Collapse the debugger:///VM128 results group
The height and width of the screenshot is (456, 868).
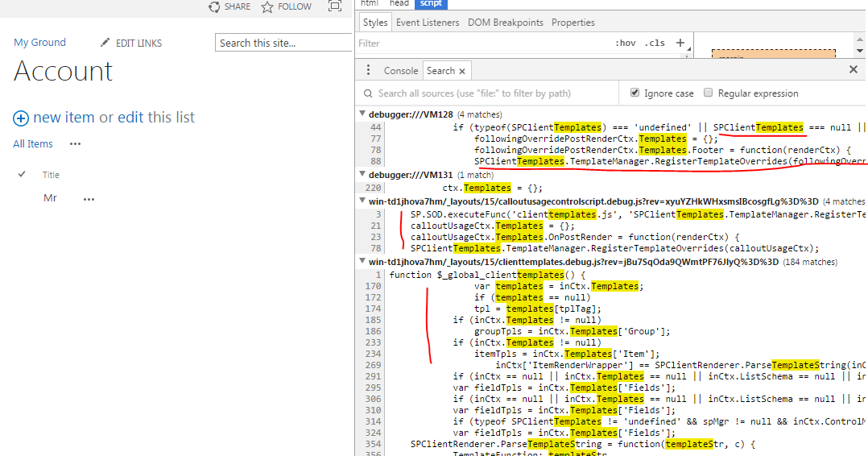362,114
